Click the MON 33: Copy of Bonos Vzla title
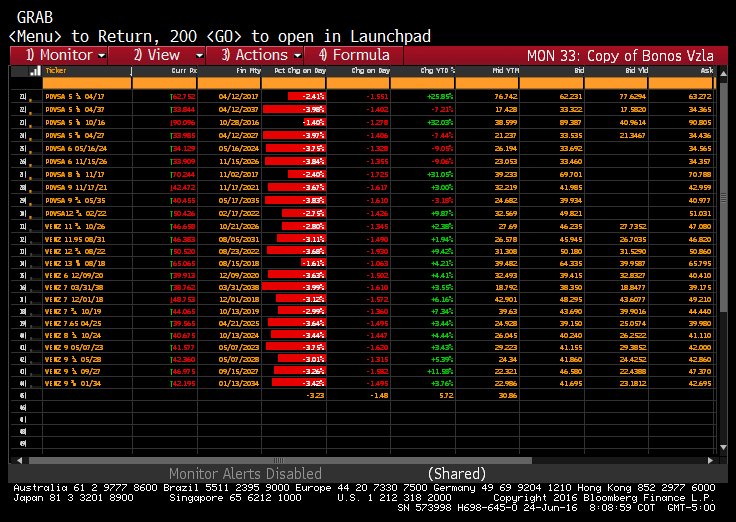Screen dimensions: 736x522 point(620,56)
